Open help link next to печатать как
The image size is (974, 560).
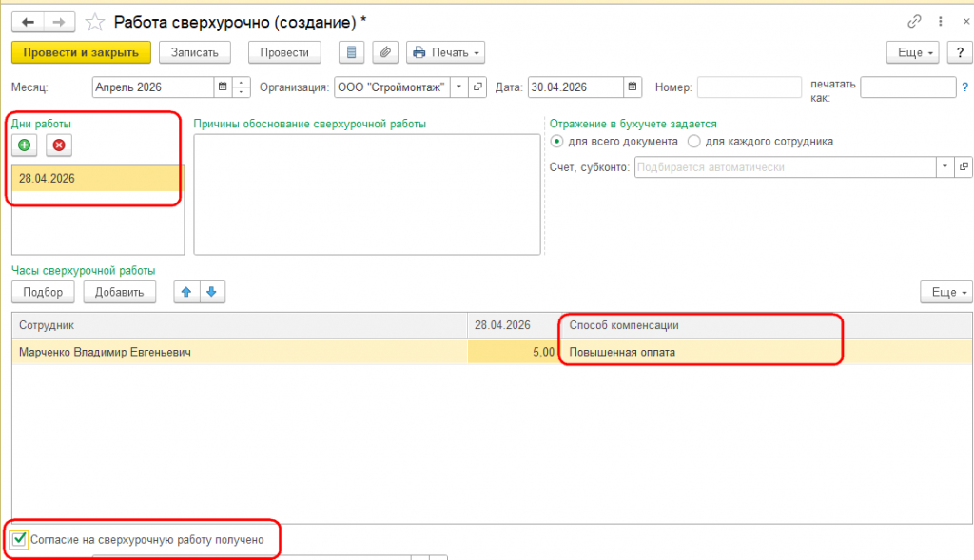(964, 87)
